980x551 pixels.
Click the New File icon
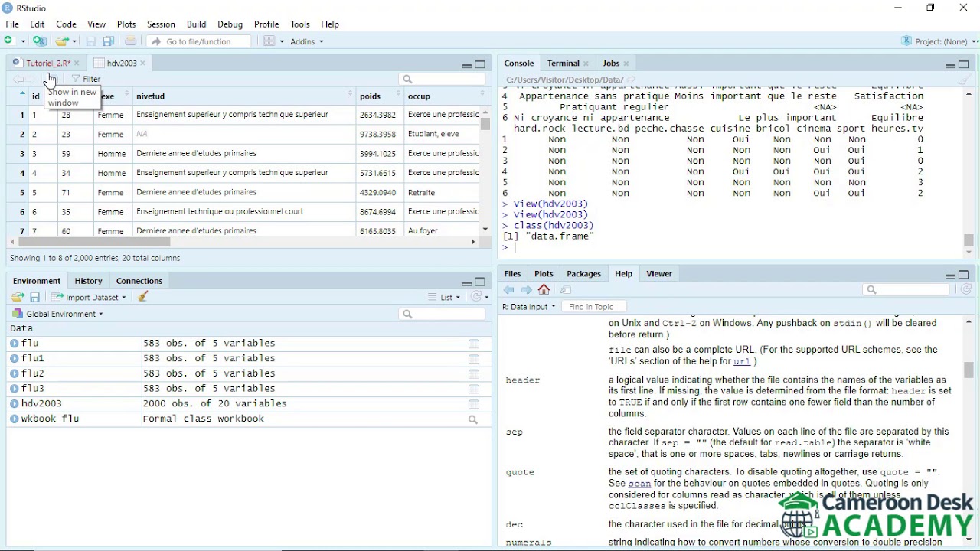10,41
